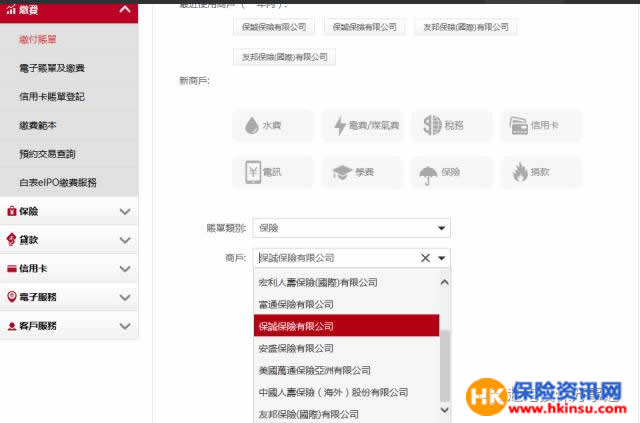Clear the 商戶 field with X
Screen dimensions: 640x423
[x=425, y=258]
